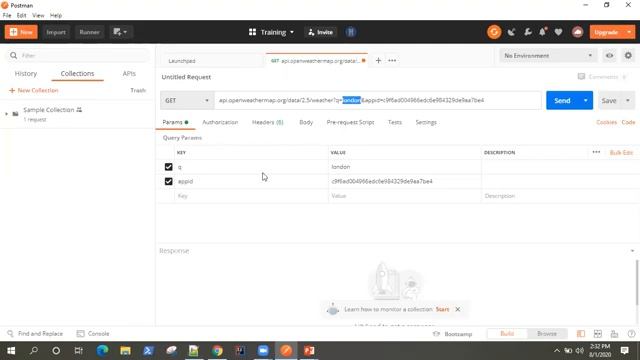
Task: Click the team avatar icon beside Invite
Action: pos(351,32)
